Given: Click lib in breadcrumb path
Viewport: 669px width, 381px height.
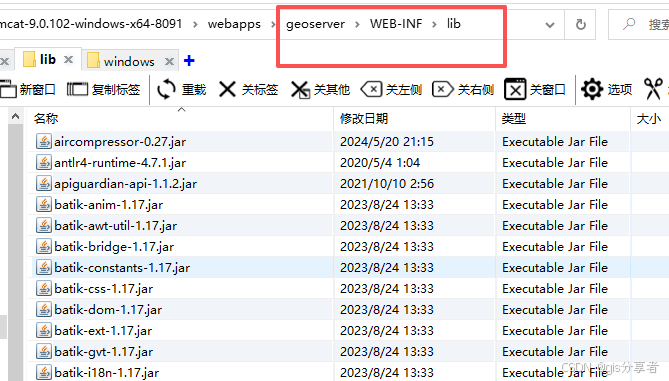Looking at the screenshot, I should (x=454, y=23).
